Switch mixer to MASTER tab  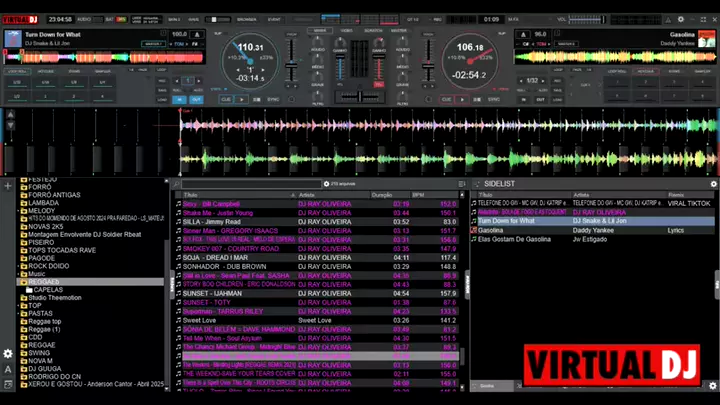(399, 30)
